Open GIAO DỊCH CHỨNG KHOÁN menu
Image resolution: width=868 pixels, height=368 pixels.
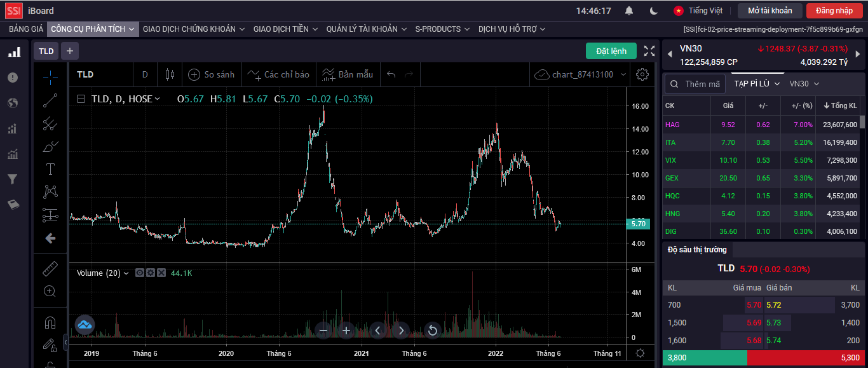pyautogui.click(x=193, y=29)
